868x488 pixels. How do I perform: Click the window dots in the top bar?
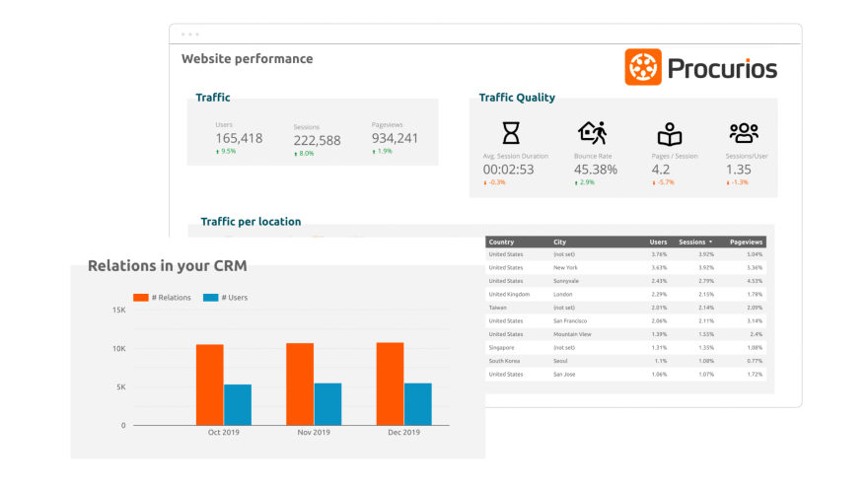(x=190, y=34)
